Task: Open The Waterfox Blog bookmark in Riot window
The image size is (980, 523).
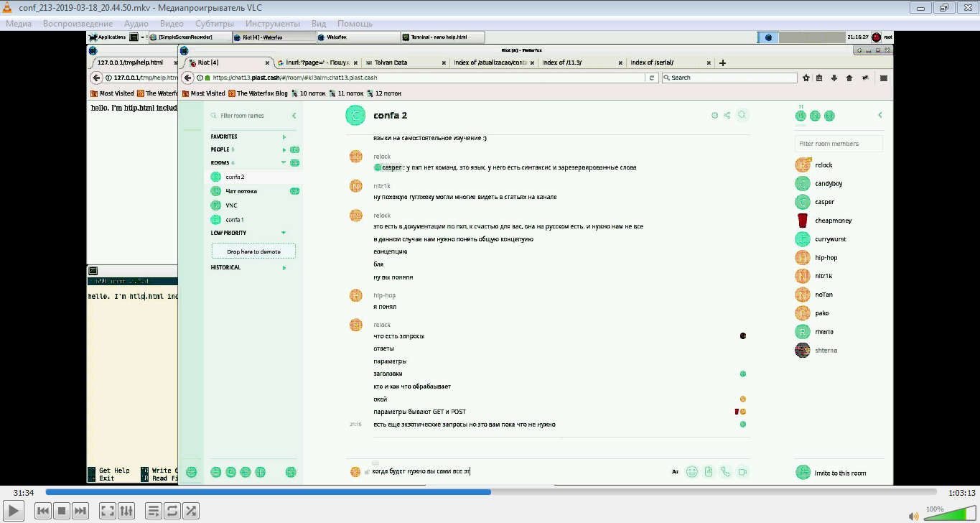Action: pyautogui.click(x=258, y=93)
